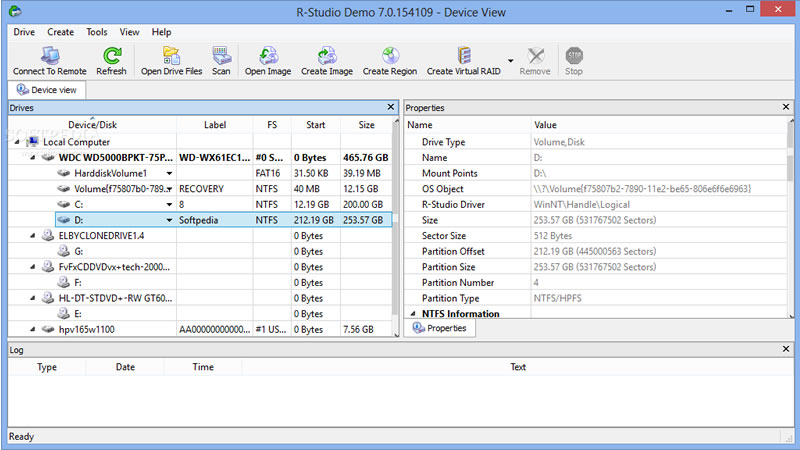This screenshot has height=450, width=800.
Task: Click the G: optical disc icon
Action: click(64, 251)
